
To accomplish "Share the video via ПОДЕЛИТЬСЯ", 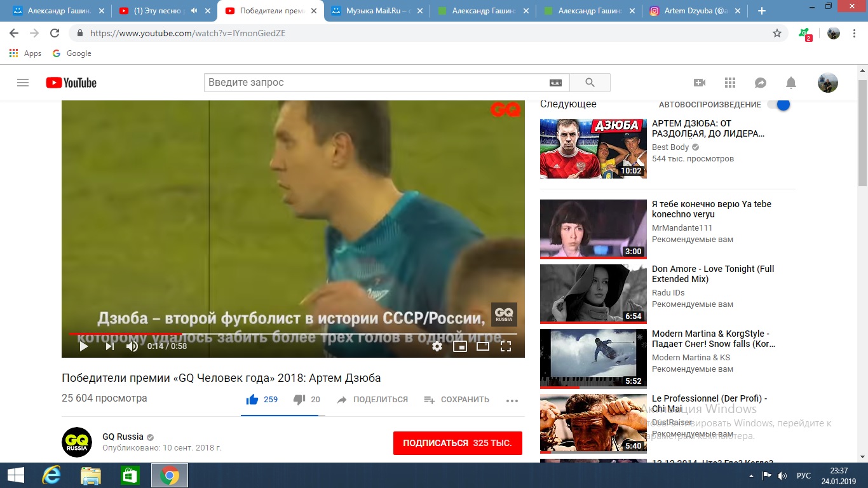I will click(x=372, y=400).
